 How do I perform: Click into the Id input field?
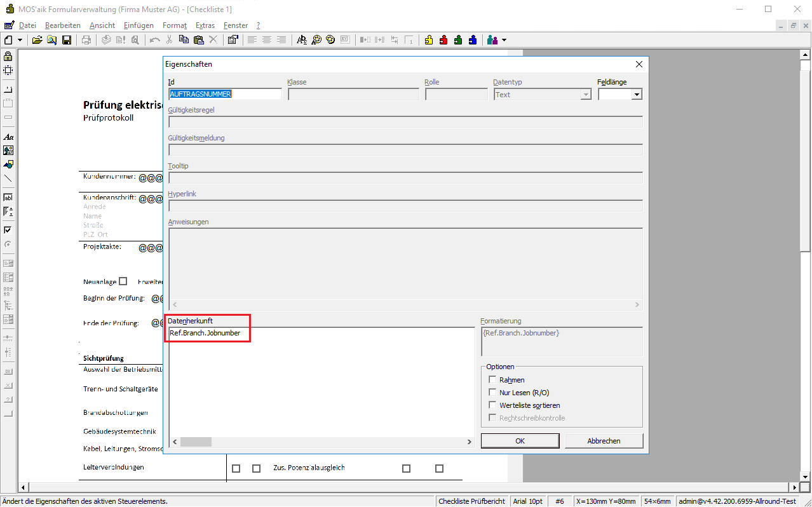point(225,94)
